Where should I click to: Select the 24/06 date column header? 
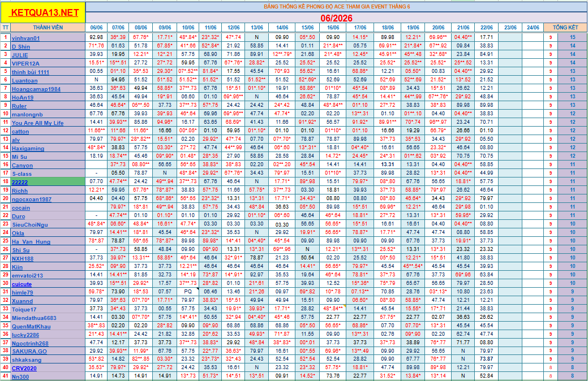point(533,27)
